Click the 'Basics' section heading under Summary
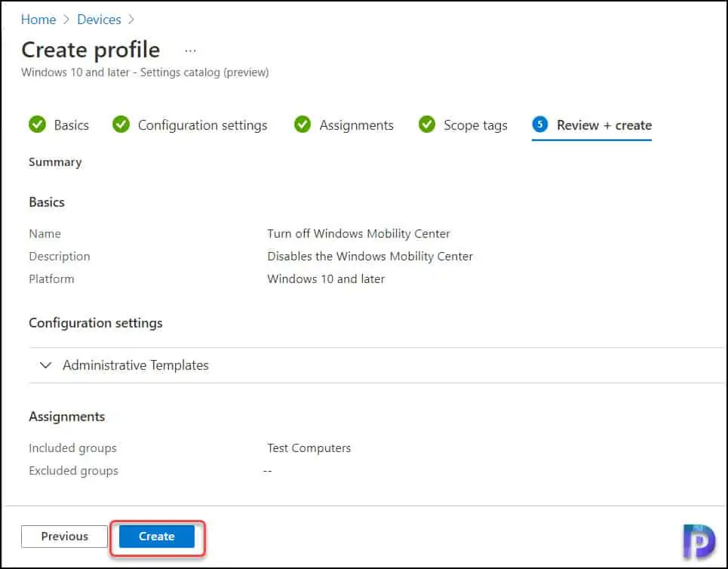728x569 pixels. tap(47, 202)
